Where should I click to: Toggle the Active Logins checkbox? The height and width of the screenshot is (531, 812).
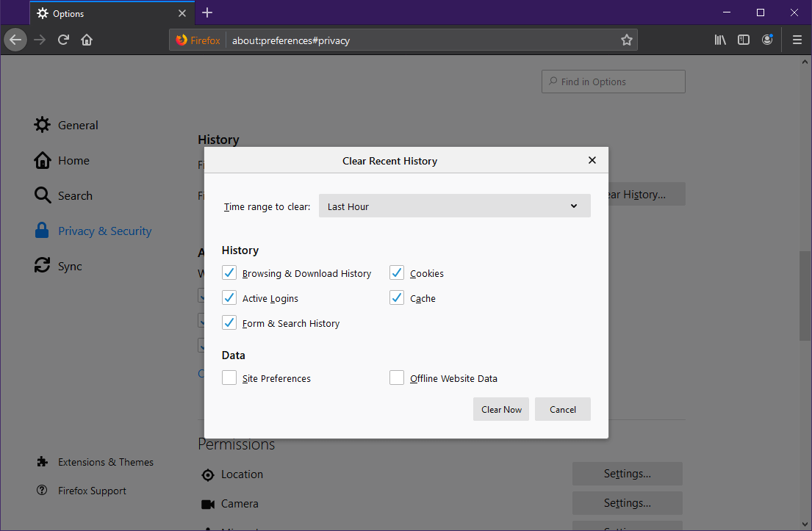[229, 297]
